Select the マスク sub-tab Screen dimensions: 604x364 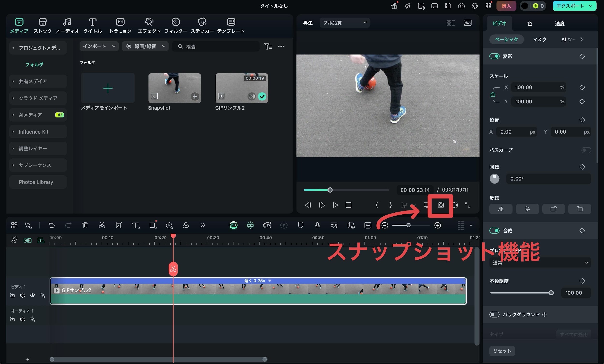click(x=539, y=39)
